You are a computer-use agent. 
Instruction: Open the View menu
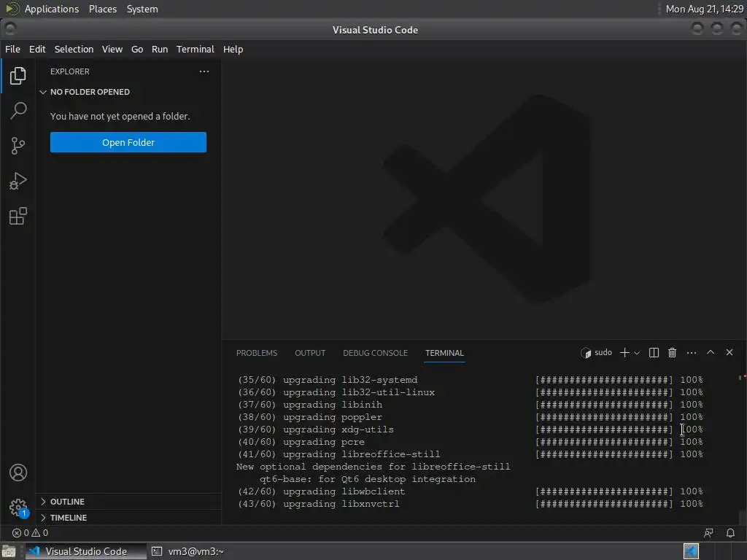(112, 49)
